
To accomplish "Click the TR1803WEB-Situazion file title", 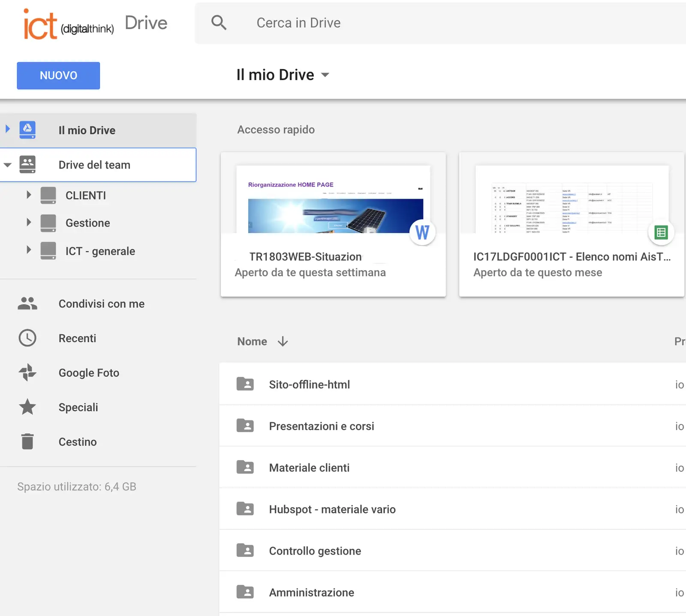I will tap(306, 257).
